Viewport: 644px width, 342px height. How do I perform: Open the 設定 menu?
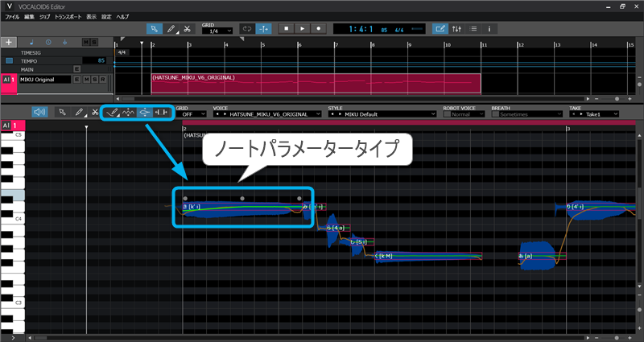(106, 17)
